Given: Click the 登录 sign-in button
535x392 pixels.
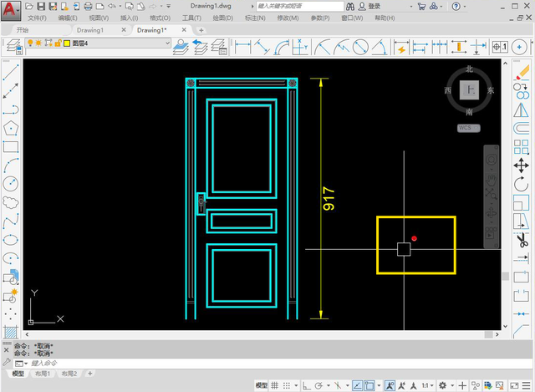Looking at the screenshot, I should [373, 6].
